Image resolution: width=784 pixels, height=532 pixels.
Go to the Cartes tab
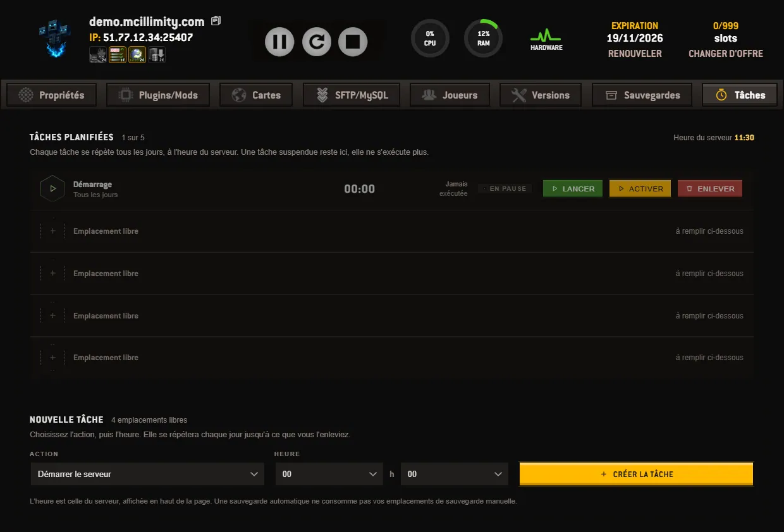pos(256,95)
